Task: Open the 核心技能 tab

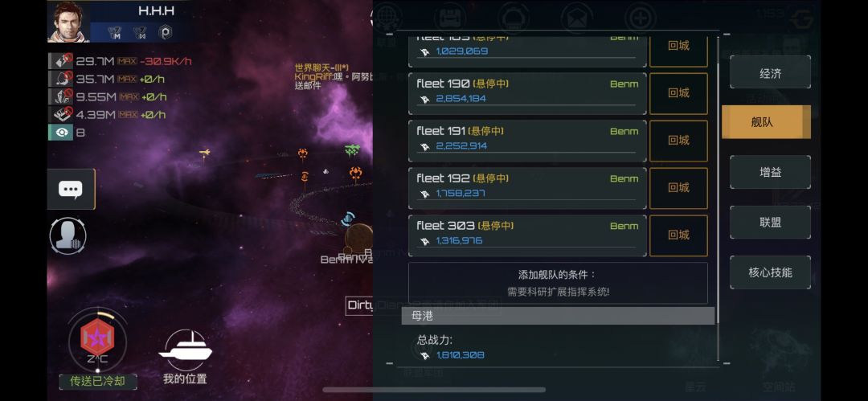Action: point(770,272)
